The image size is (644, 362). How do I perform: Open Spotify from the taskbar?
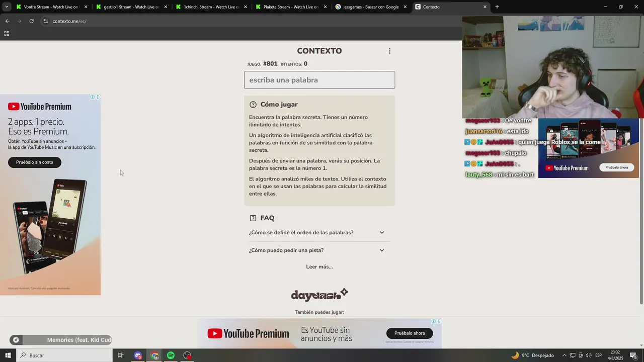[x=171, y=355]
